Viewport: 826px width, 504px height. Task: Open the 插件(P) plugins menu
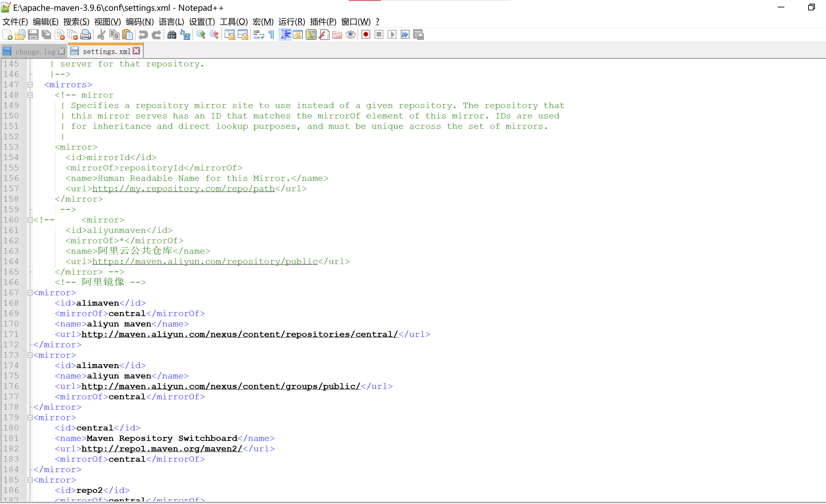(323, 22)
